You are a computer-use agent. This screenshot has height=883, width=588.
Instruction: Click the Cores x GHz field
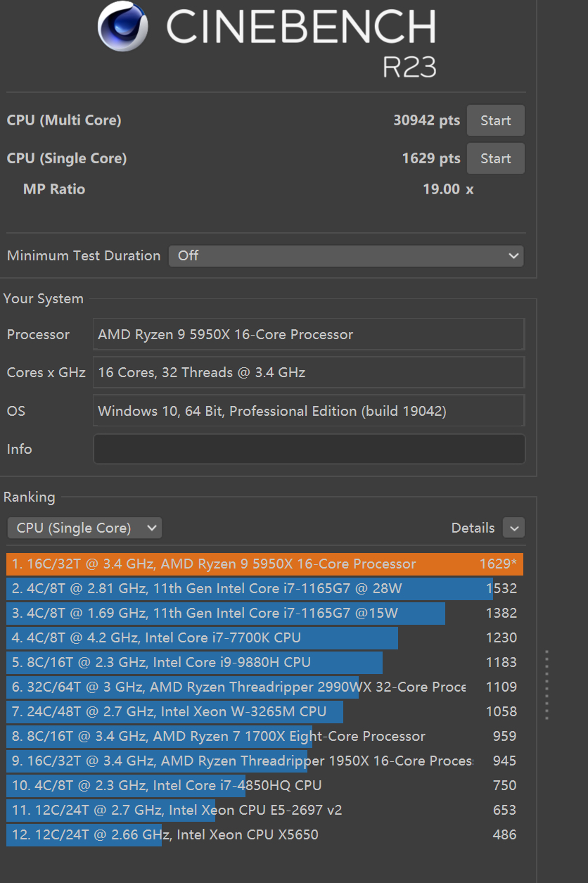(309, 372)
